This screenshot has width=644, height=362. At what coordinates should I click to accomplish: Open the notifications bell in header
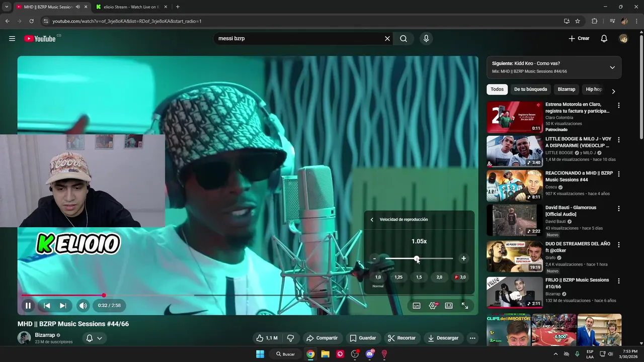pyautogui.click(x=604, y=39)
